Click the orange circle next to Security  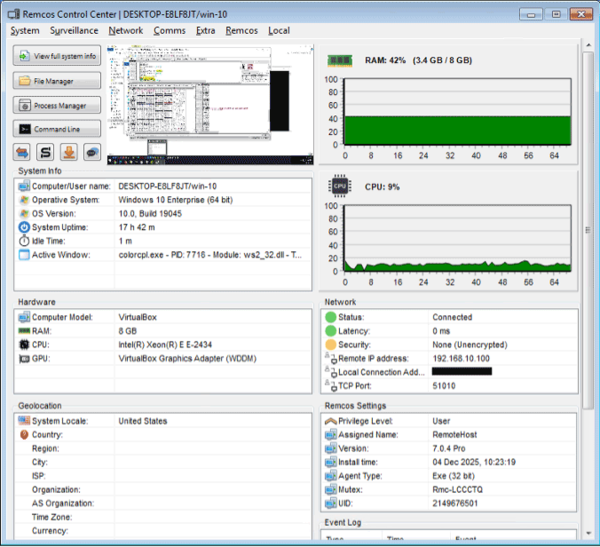pos(332,344)
